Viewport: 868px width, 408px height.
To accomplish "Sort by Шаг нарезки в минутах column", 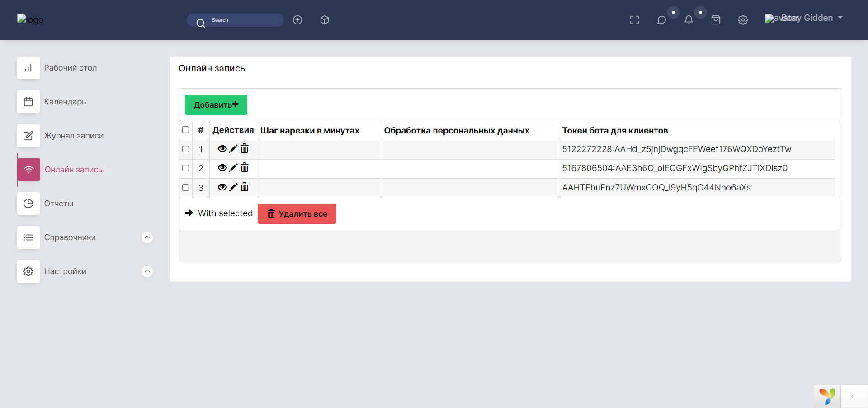I will 310,131.
